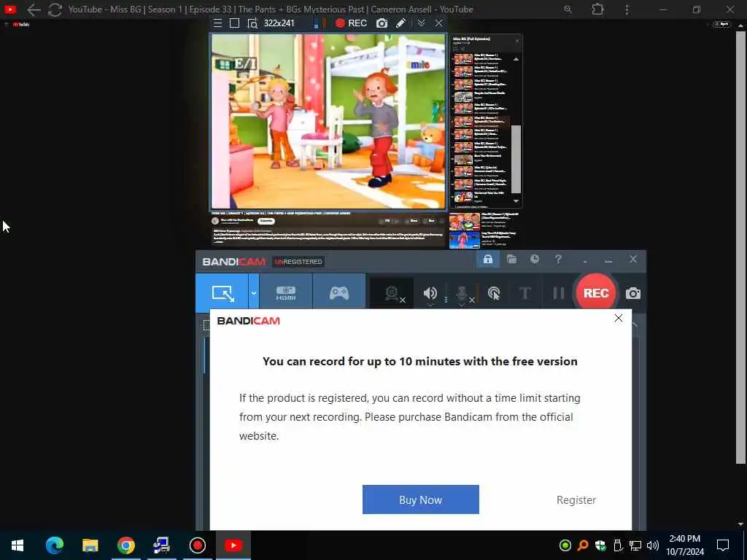Open the volume control in system tray

point(653,545)
